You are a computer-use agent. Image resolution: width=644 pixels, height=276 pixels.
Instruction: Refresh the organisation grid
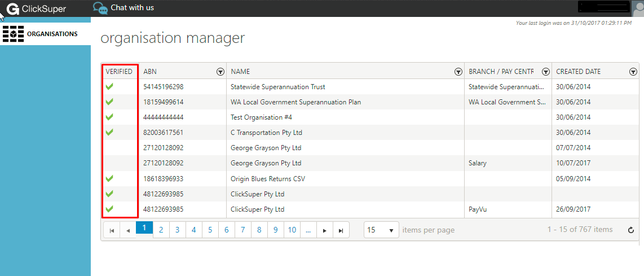(631, 230)
